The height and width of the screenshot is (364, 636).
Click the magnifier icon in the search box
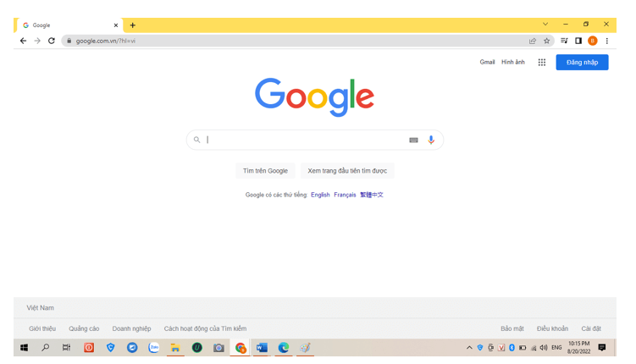click(196, 140)
